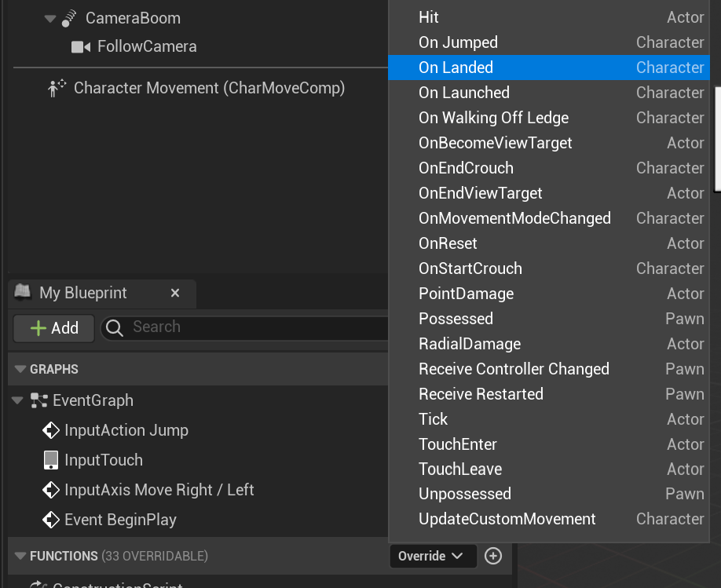
Task: Click the Character Movement component icon
Action: click(57, 89)
